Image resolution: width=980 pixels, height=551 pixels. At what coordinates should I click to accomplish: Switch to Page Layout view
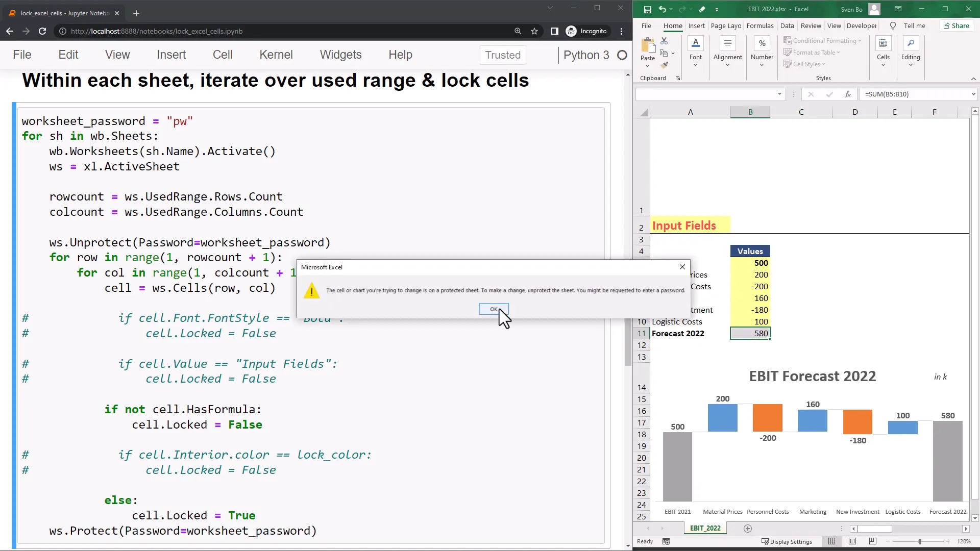(x=852, y=541)
